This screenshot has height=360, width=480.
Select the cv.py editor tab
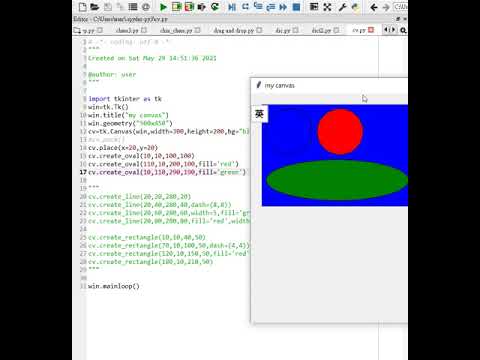click(359, 30)
